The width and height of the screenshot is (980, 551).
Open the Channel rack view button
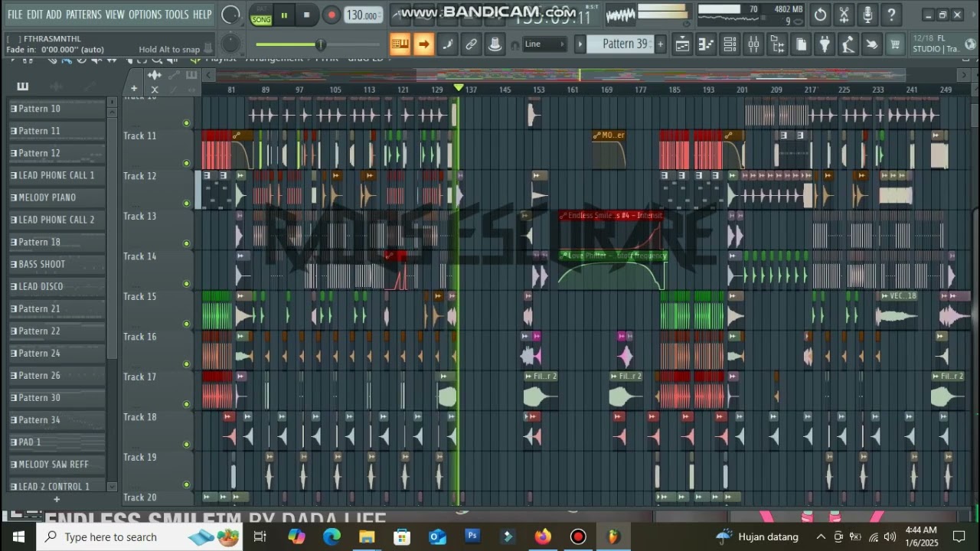click(730, 44)
